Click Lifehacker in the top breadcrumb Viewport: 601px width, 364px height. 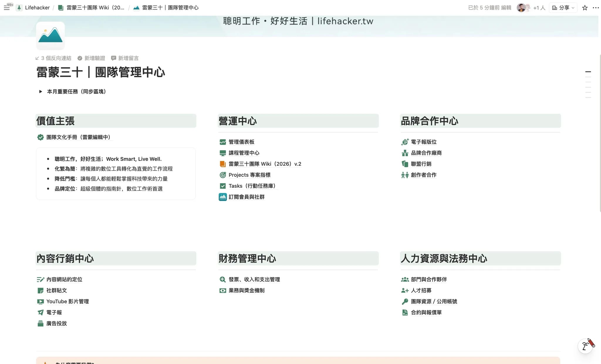pyautogui.click(x=38, y=7)
